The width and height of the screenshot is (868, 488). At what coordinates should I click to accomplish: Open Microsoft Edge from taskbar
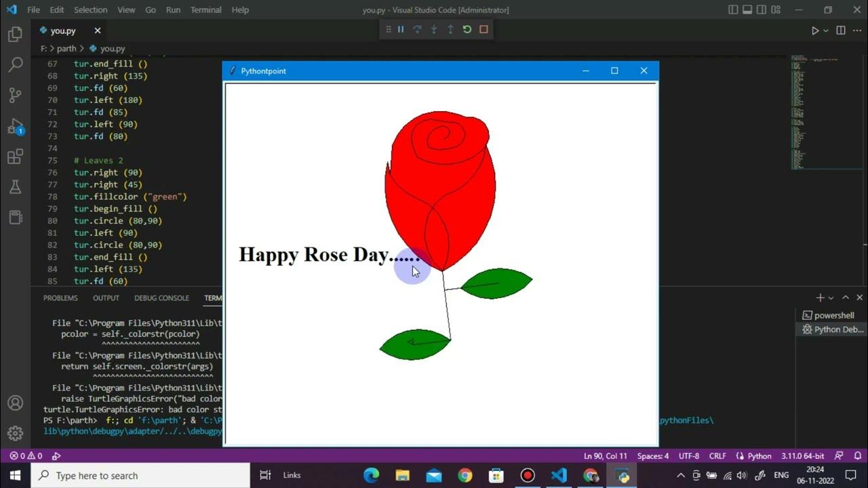click(x=371, y=476)
